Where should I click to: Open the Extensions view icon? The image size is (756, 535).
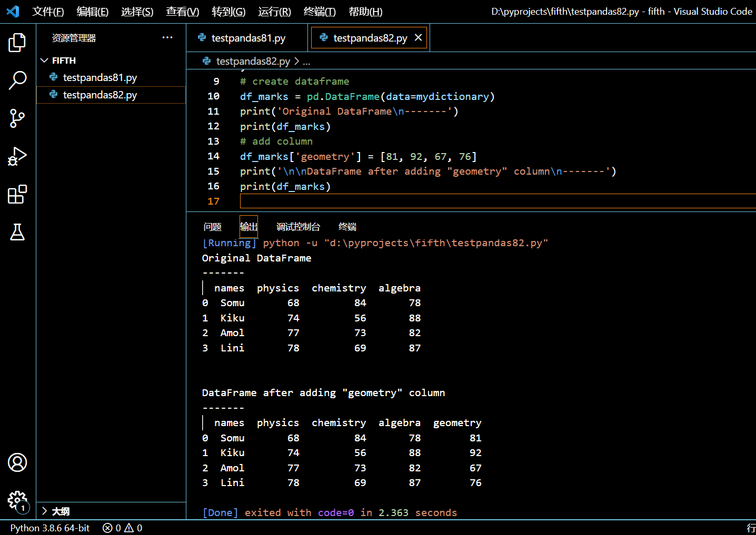click(x=17, y=194)
